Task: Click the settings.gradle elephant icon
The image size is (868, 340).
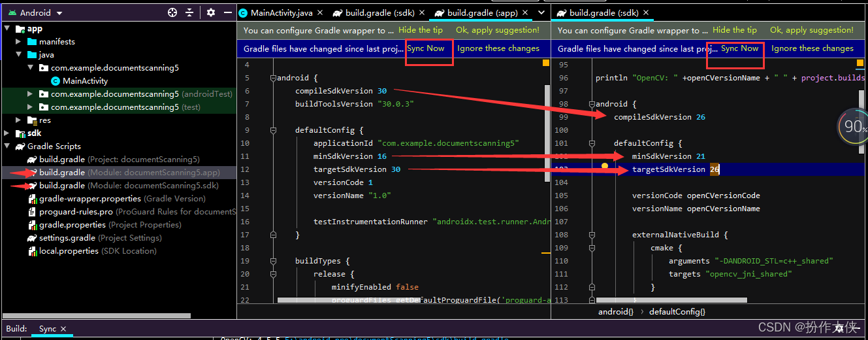Action: point(32,238)
